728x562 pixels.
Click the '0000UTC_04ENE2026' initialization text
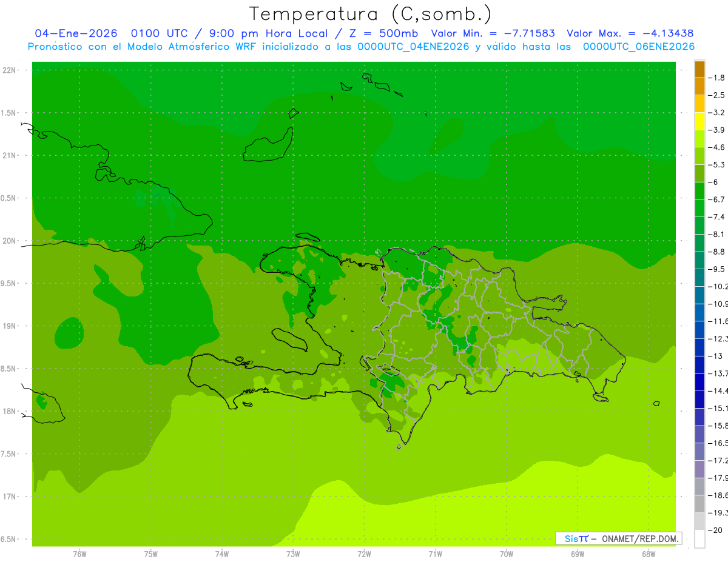coord(414,47)
